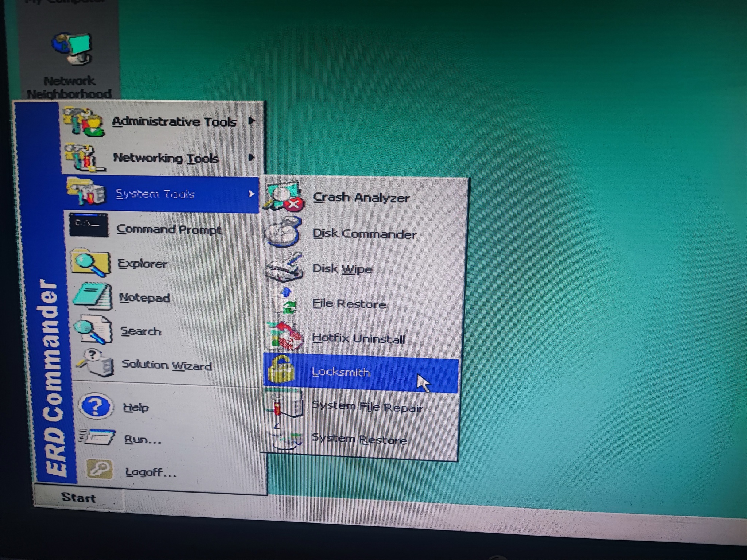747x560 pixels.
Task: Open System File Repair
Action: tap(360, 407)
